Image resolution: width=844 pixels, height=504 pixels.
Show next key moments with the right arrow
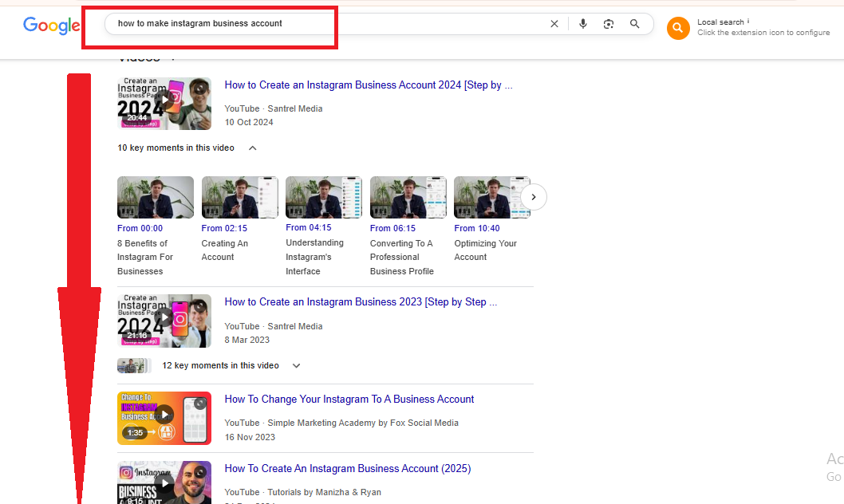pyautogui.click(x=534, y=197)
